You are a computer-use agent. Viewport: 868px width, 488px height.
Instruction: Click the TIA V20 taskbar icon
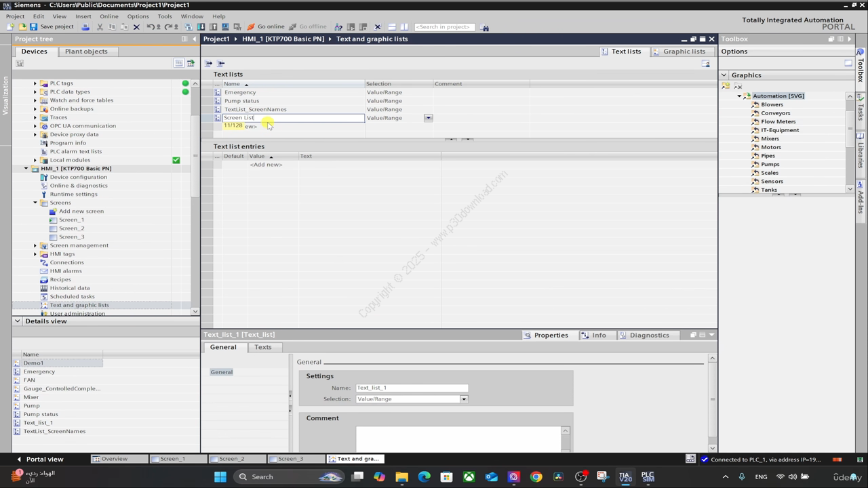pyautogui.click(x=625, y=476)
